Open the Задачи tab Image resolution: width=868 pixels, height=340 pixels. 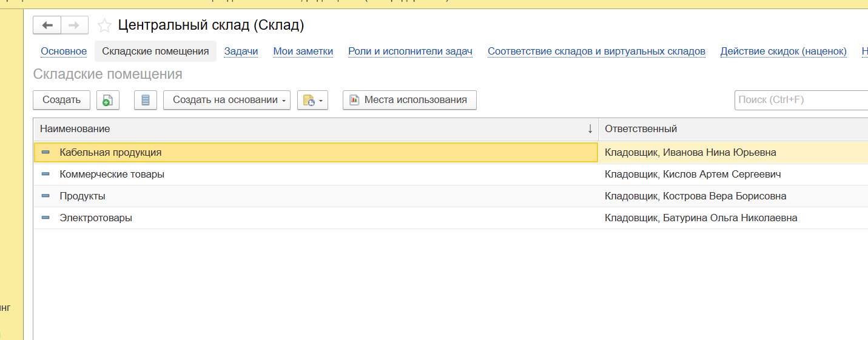tap(241, 52)
